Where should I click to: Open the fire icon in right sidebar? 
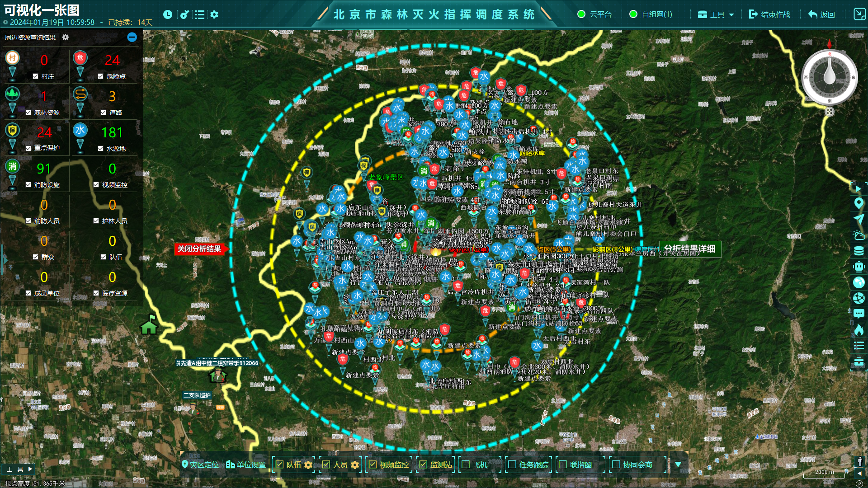click(x=859, y=330)
